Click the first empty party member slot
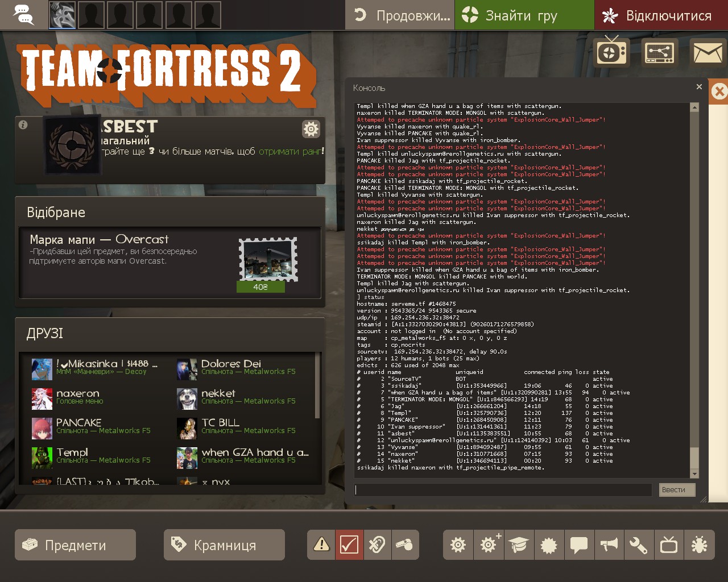This screenshot has height=582, width=728. point(91,15)
